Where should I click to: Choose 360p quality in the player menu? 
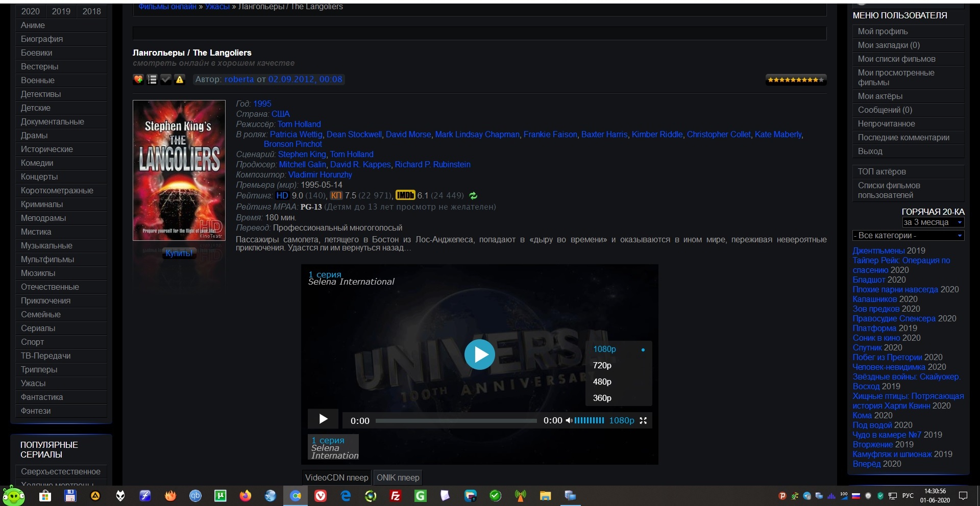pos(602,398)
